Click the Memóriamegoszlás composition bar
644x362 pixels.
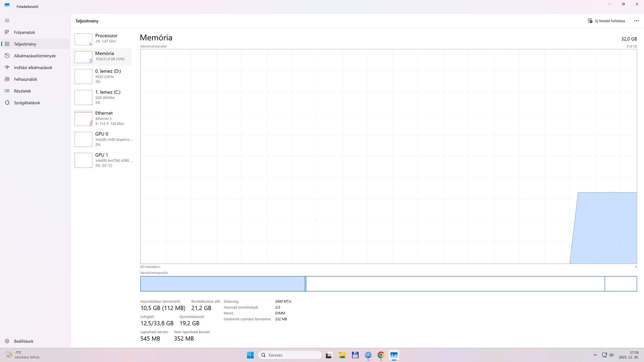(388, 284)
